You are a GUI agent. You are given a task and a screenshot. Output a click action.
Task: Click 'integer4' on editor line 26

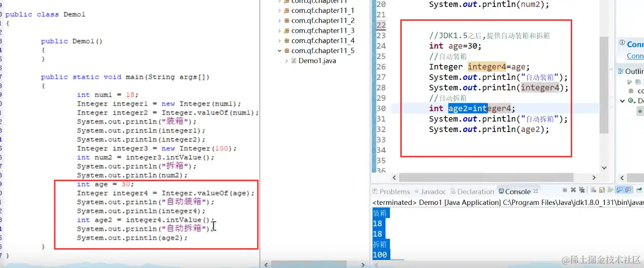487,67
